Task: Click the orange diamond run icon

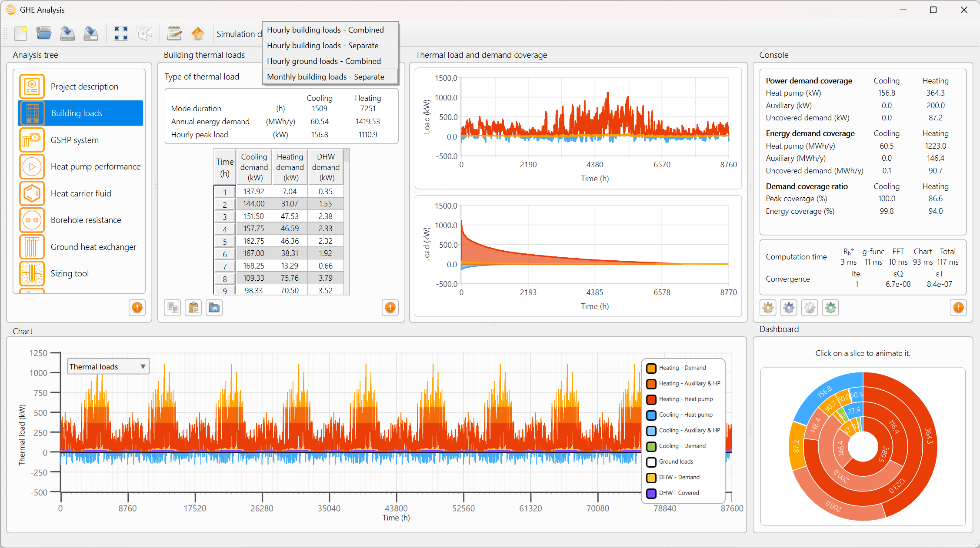Action: pos(198,33)
